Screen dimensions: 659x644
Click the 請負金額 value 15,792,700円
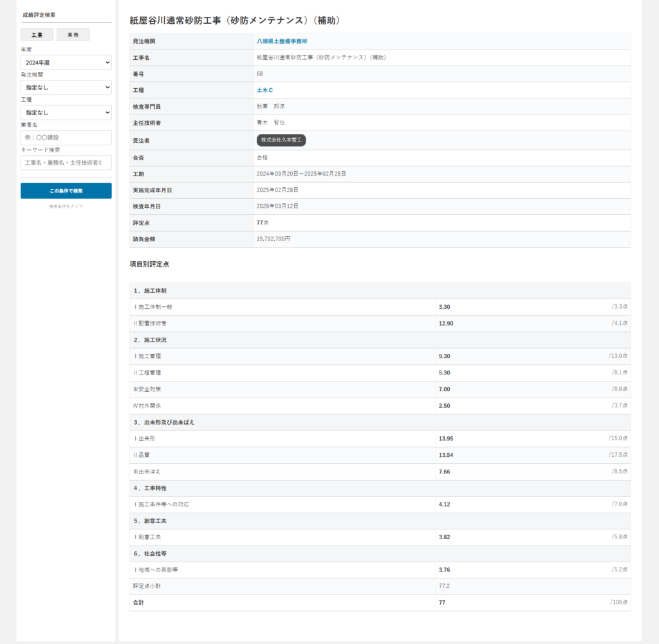(274, 239)
